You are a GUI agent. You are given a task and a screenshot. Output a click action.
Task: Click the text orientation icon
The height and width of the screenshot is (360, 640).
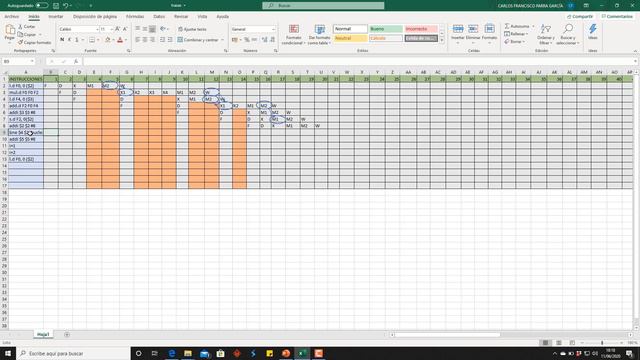tap(163, 29)
